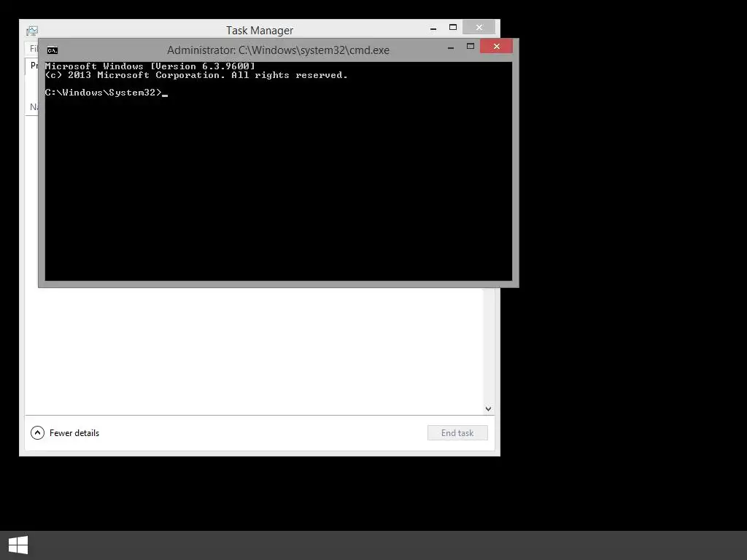Click the Task Manager title text

click(260, 31)
